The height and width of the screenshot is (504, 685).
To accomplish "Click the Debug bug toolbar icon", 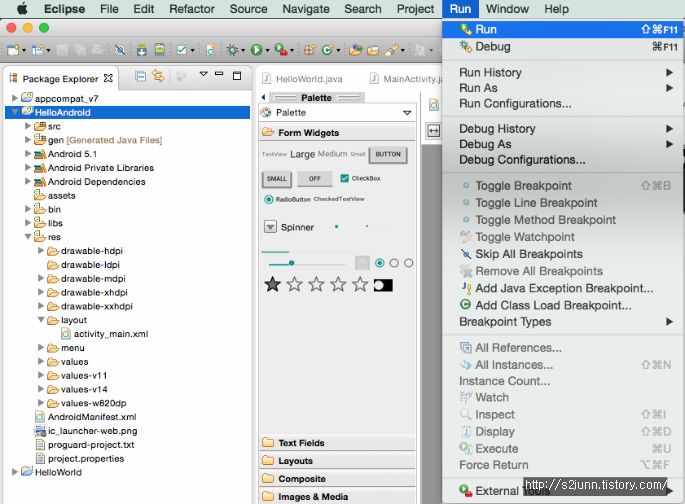I will coord(232,50).
